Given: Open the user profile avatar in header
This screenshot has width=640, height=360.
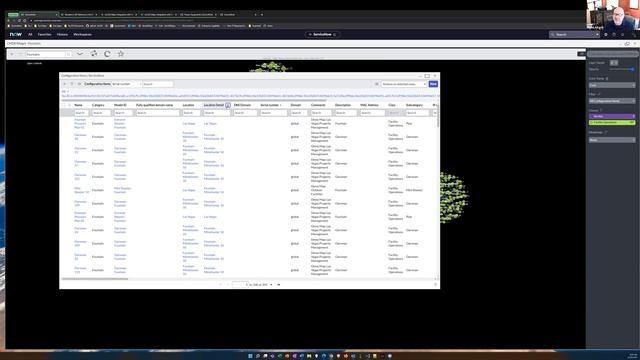Looking at the screenshot, I should [x=633, y=35].
